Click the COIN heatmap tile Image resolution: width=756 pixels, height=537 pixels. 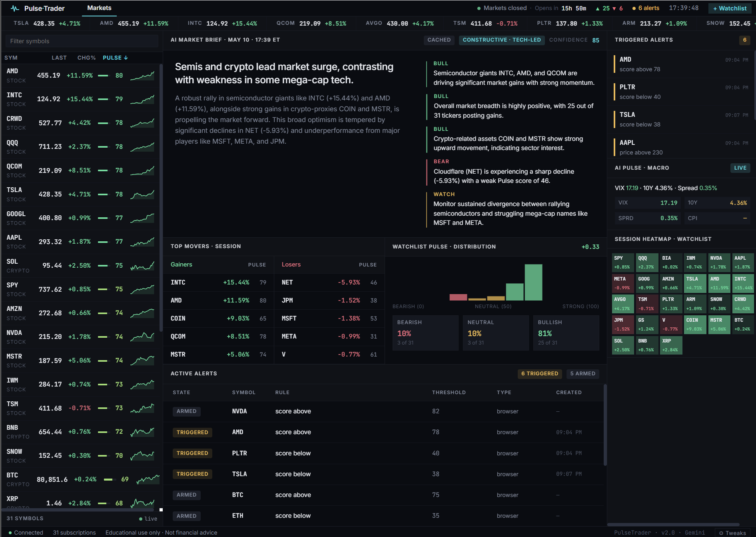click(695, 325)
